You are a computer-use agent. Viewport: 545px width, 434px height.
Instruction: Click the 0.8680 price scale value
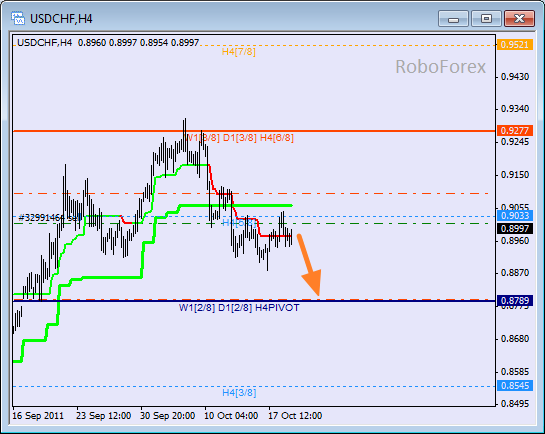pos(515,339)
